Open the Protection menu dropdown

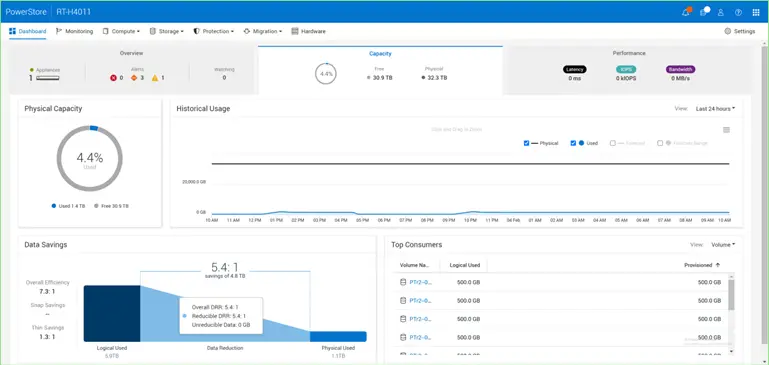pos(214,31)
